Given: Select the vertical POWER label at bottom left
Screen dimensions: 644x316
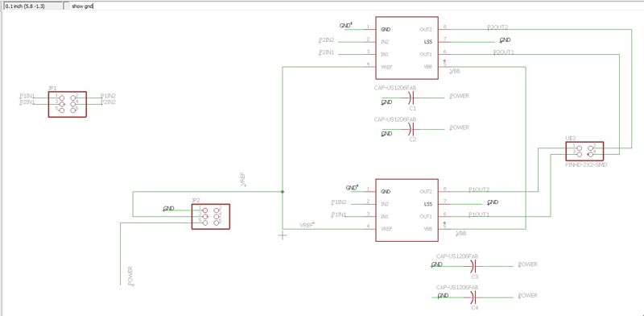Looking at the screenshot, I should (130, 276).
